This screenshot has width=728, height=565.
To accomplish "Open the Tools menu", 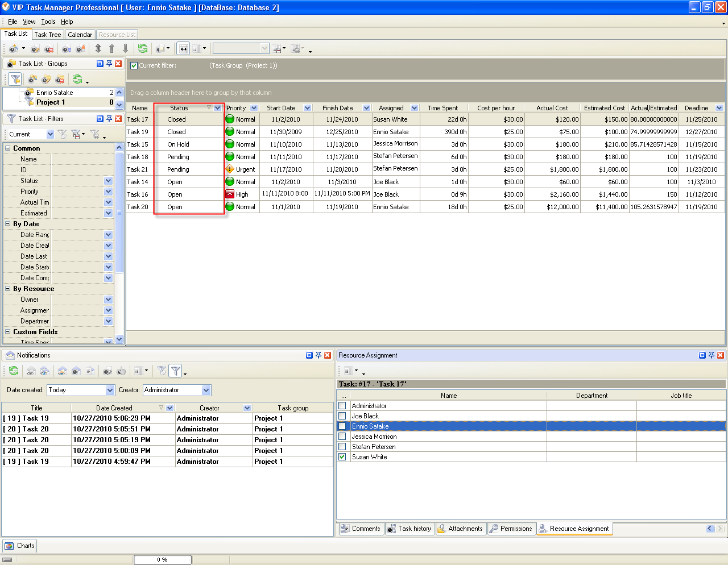I will pyautogui.click(x=48, y=22).
